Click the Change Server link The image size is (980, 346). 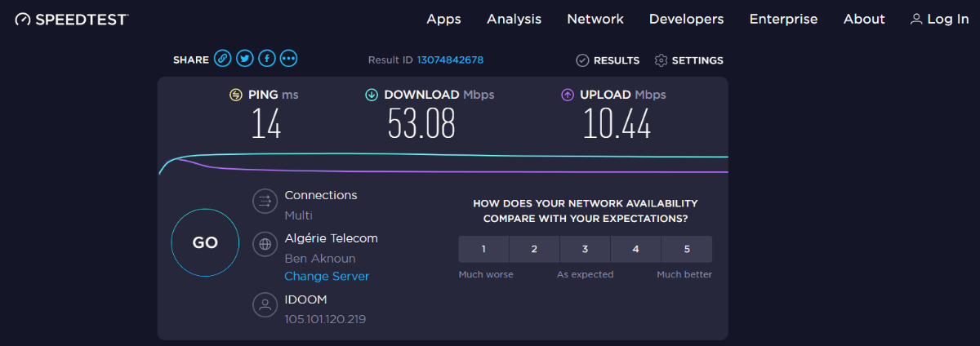327,276
